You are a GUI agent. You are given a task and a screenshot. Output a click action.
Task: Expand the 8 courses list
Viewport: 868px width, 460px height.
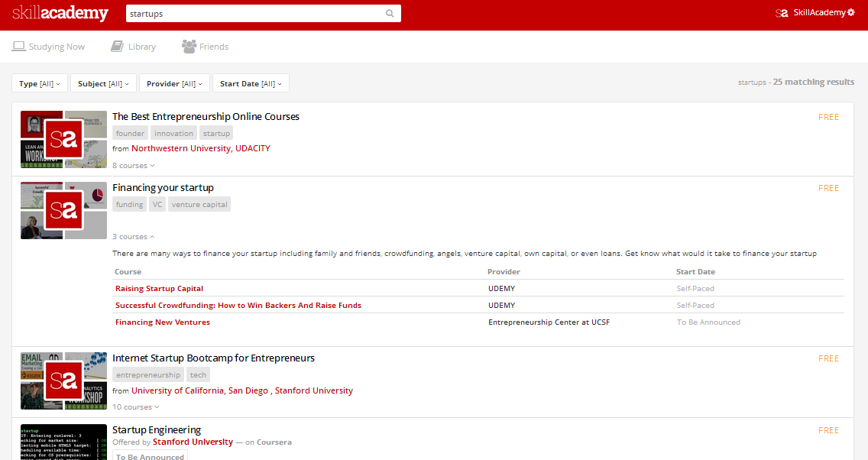click(x=134, y=166)
